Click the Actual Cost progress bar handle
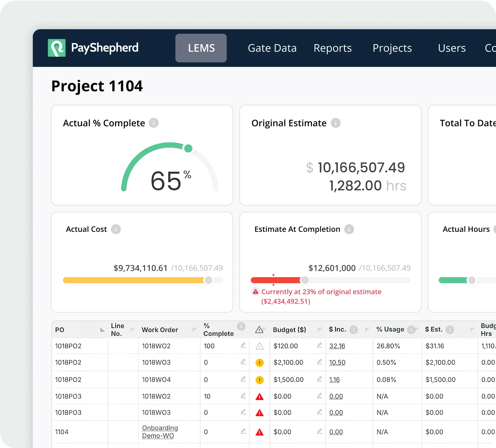This screenshot has width=496, height=448. [x=209, y=280]
